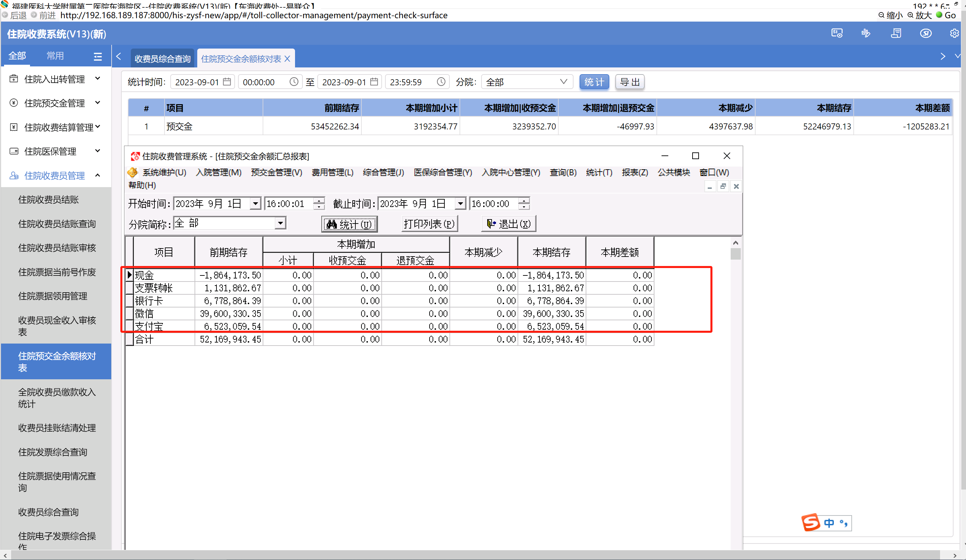Click the settings gear icon in header
Screen dimensions: 966x560
click(x=954, y=33)
